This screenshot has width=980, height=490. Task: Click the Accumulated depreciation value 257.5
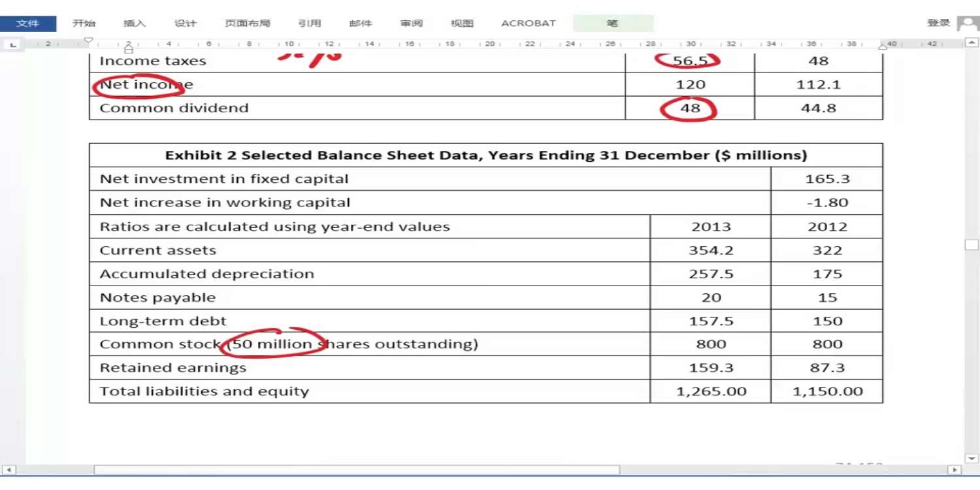(711, 274)
